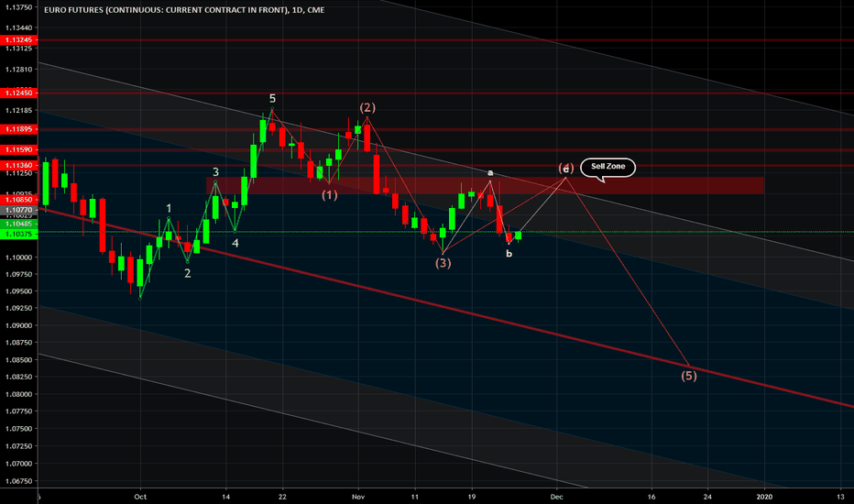Click the shaded red sell zone rectangle
The image size is (854, 504).
pos(485,185)
